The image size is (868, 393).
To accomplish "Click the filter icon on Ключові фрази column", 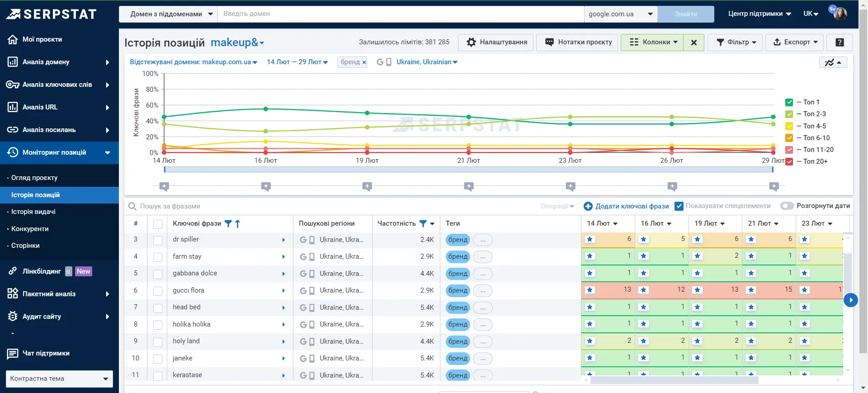I will click(228, 223).
